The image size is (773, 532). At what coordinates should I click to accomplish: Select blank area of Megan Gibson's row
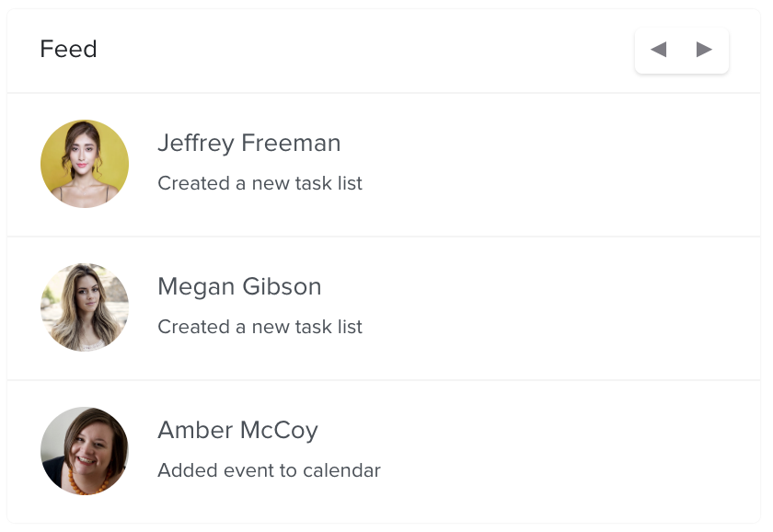[542, 308]
